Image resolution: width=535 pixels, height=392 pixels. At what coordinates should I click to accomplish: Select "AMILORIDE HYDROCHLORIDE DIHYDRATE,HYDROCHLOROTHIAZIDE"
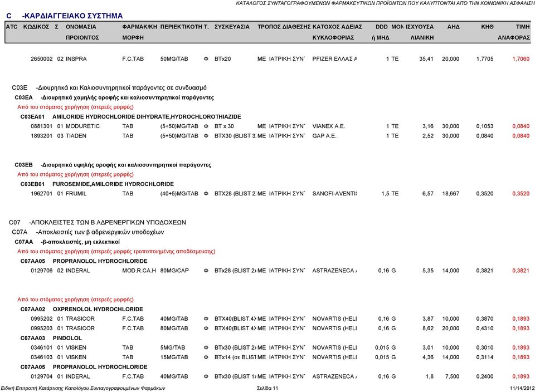(x=147, y=116)
